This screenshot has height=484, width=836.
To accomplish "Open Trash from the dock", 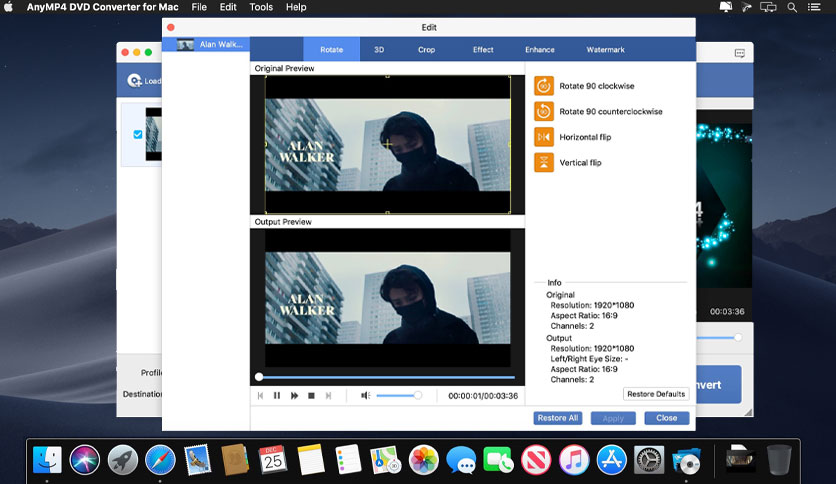I will coord(779,459).
